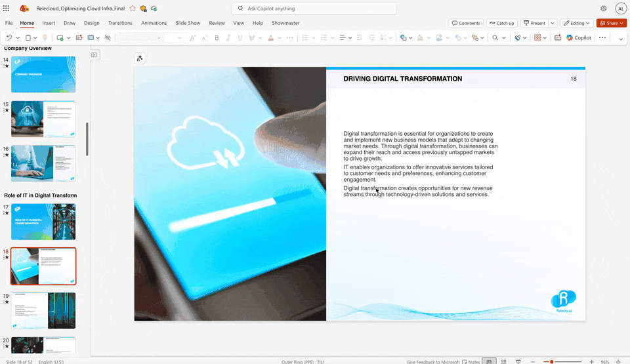630x364 pixels.
Task: Open the app launcher waffle icon
Action: coord(6,8)
